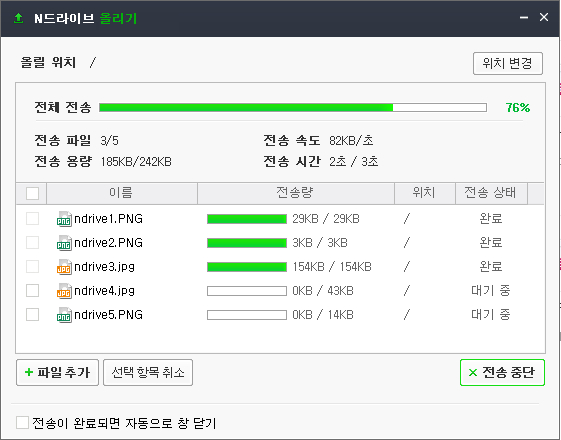
Task: Click the 0KB / 43KB size text
Action: click(x=323, y=290)
